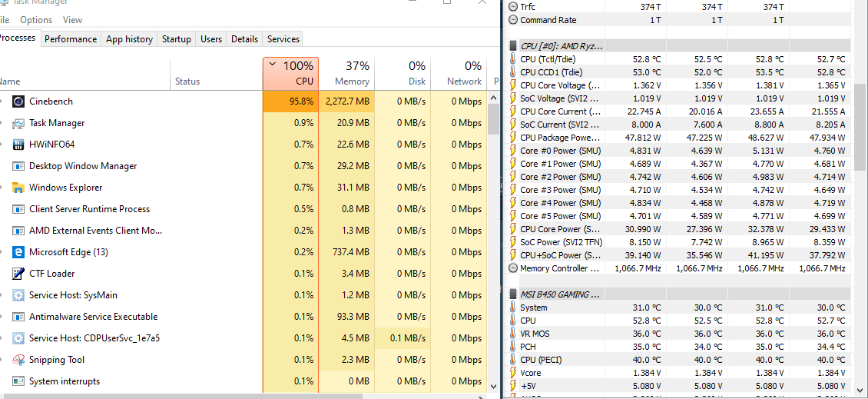868x399 pixels.
Task: Click the HWiNFO64 process icon
Action: pos(18,145)
